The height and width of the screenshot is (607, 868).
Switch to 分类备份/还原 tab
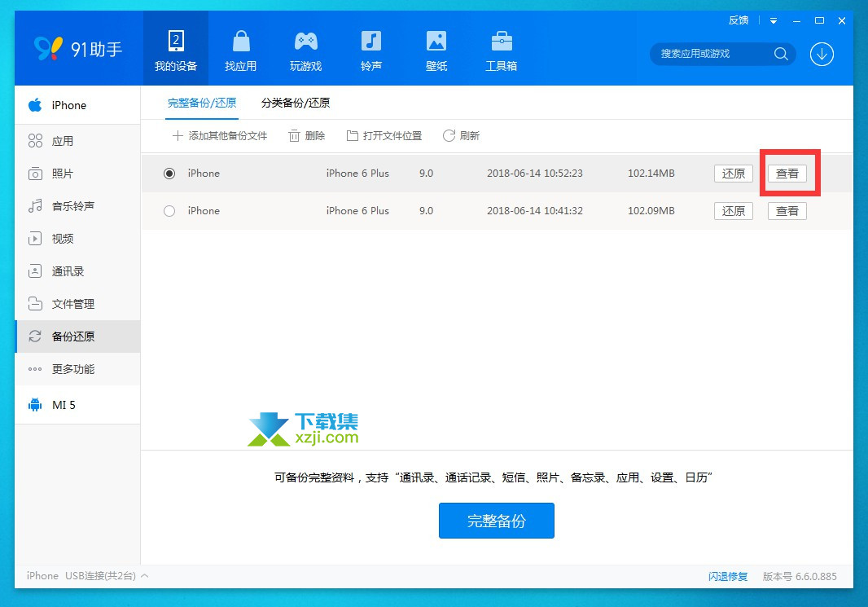[x=296, y=103]
